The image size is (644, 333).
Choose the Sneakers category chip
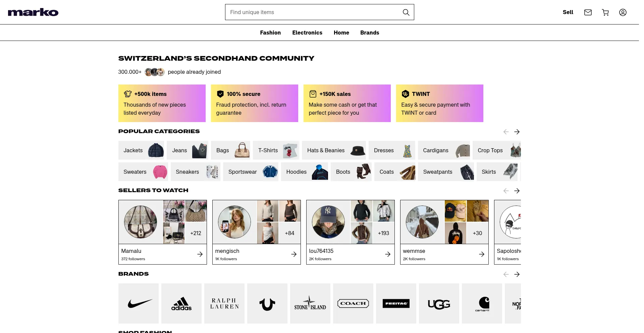[x=196, y=172]
